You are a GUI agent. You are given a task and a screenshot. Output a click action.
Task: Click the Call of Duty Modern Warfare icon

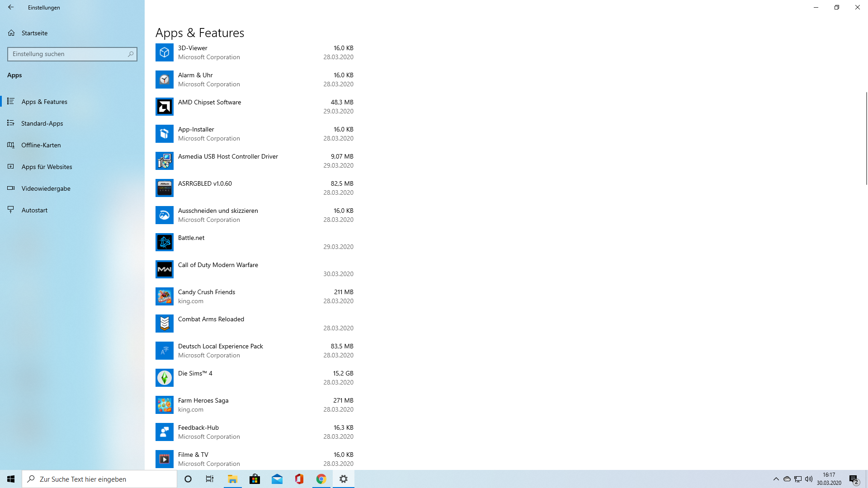tap(164, 269)
